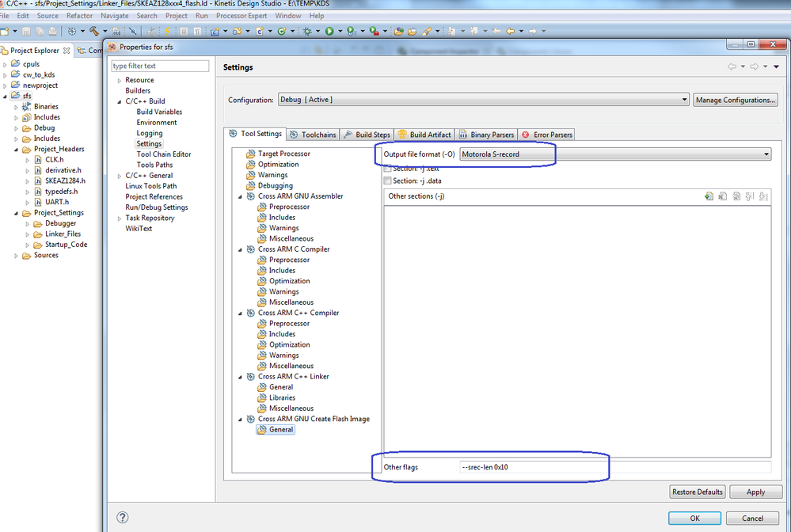Click the Cancel button
The width and height of the screenshot is (791, 532).
tap(752, 518)
